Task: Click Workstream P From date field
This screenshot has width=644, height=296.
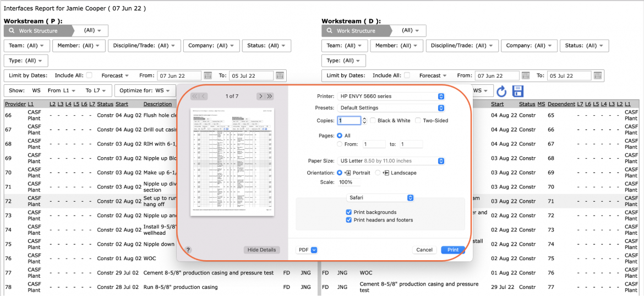Action: 179,76
